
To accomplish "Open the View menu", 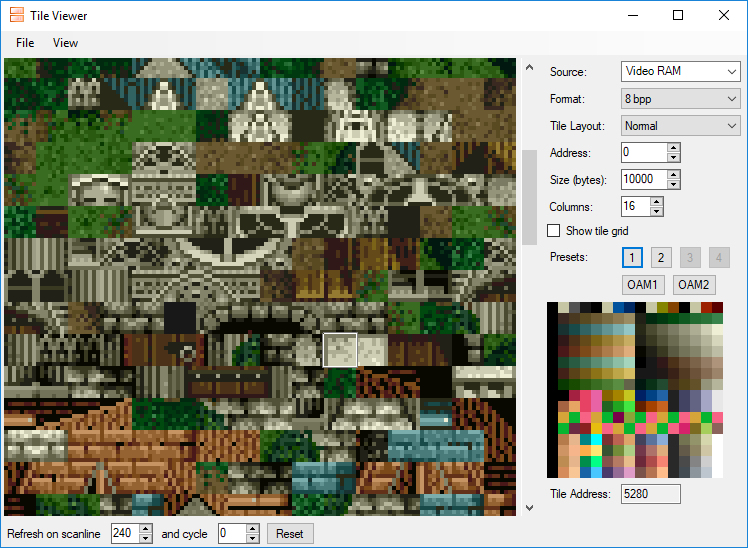I will click(65, 43).
